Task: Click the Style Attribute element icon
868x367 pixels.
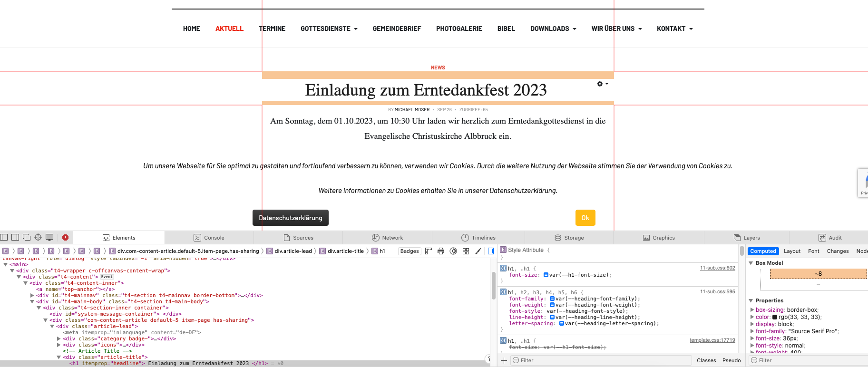Action: tap(503, 250)
